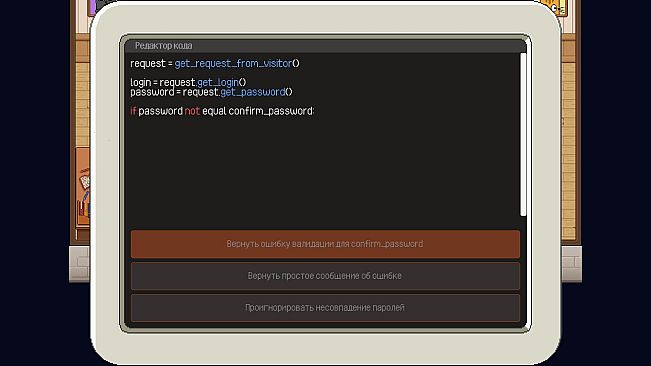Pick 'Проигнорировать несовпадение паролей' option

tap(325, 308)
